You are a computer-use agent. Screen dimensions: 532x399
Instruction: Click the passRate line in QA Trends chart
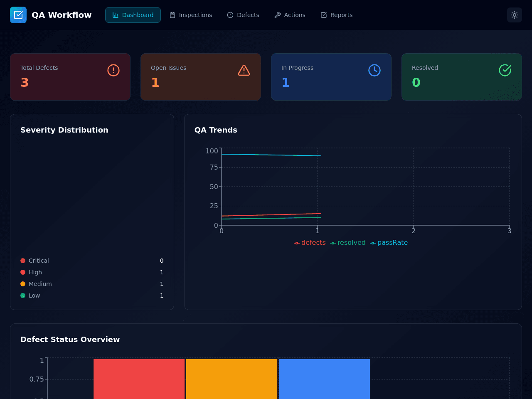pyautogui.click(x=271, y=155)
